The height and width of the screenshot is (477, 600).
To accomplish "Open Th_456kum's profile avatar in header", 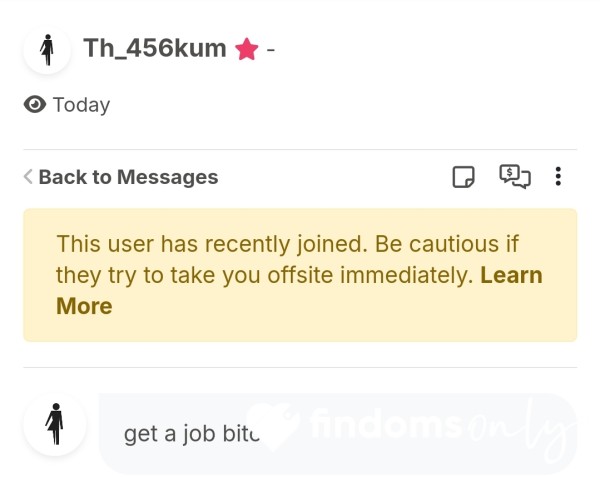I will click(x=47, y=50).
